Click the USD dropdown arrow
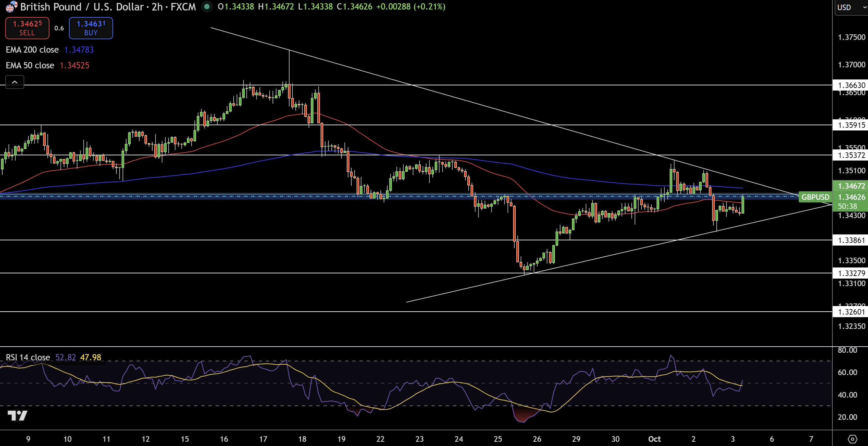The width and height of the screenshot is (868, 446). (x=864, y=7)
